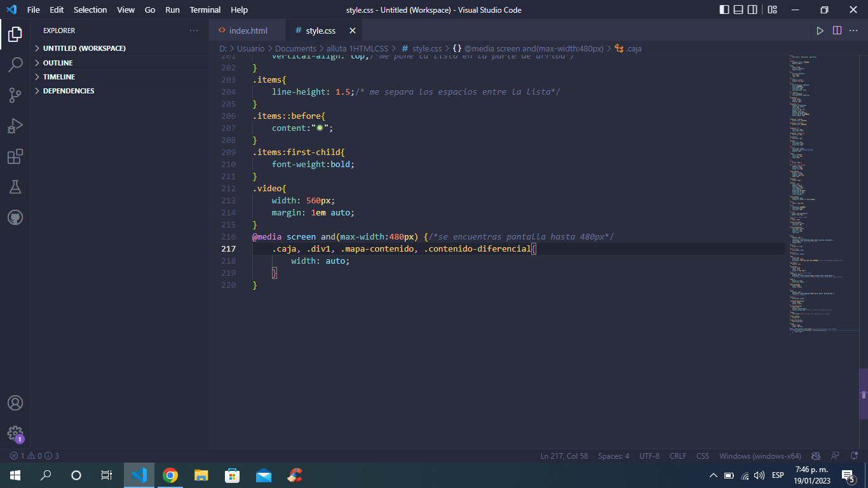Viewport: 868px width, 488px height.
Task: Open the Terminal menu
Action: coord(205,10)
